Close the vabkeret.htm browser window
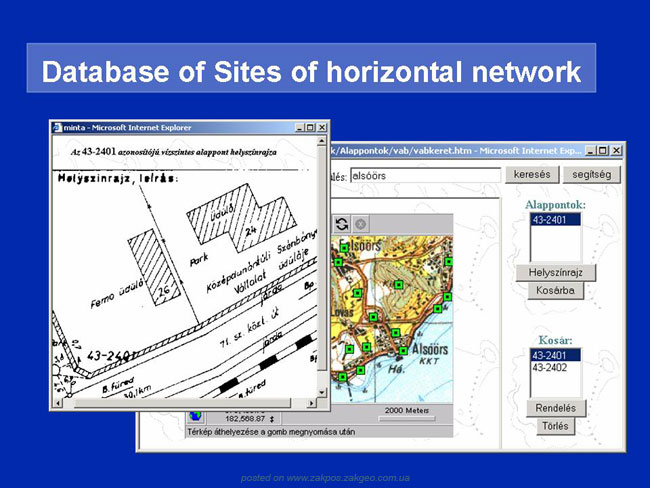Screen dimensions: 650x488 (x=616, y=151)
